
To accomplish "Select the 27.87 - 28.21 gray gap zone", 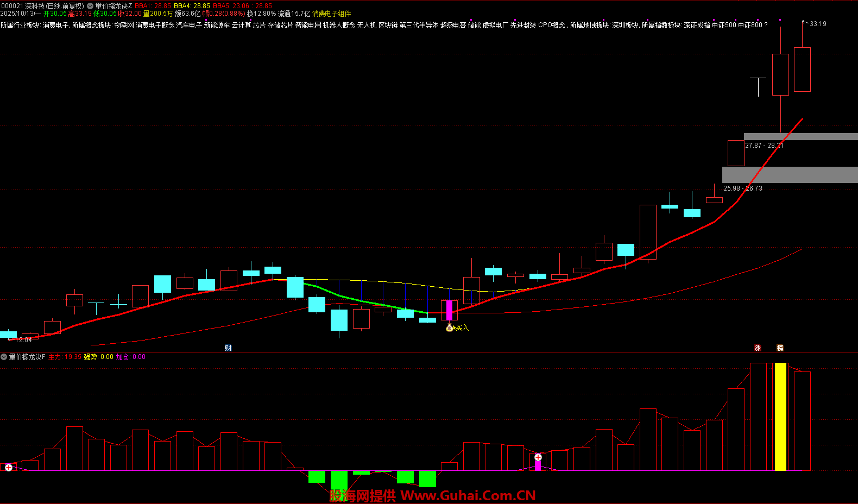I will pos(800,137).
